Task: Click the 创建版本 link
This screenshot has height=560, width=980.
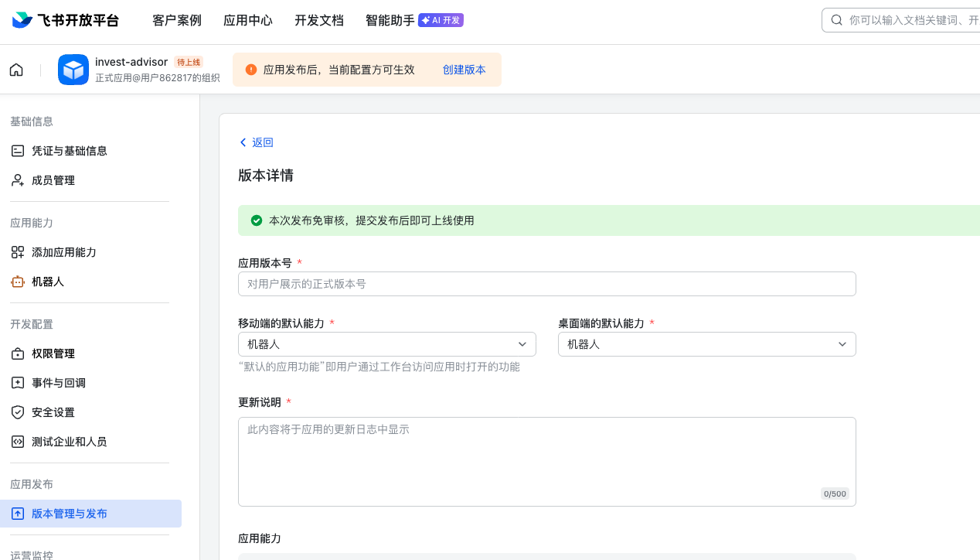Action: point(464,69)
